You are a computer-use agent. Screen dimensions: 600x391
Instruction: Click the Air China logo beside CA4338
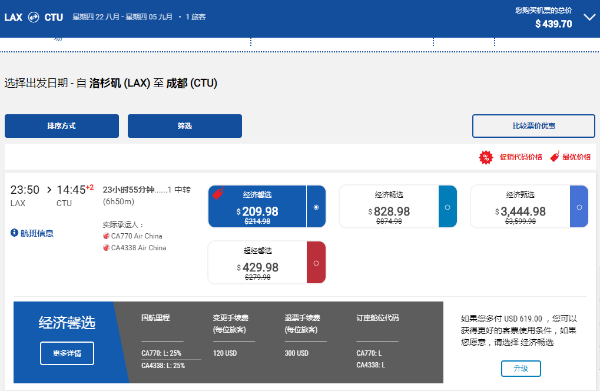point(106,248)
